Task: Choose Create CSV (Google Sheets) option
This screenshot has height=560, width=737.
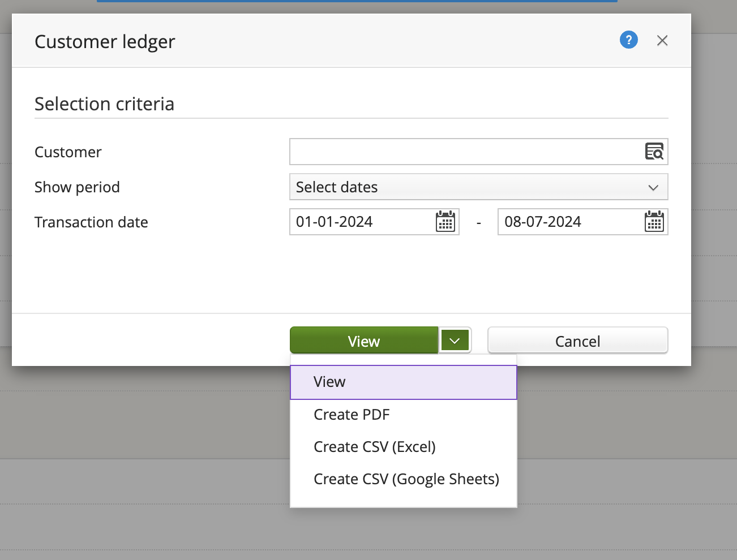Action: (x=406, y=479)
